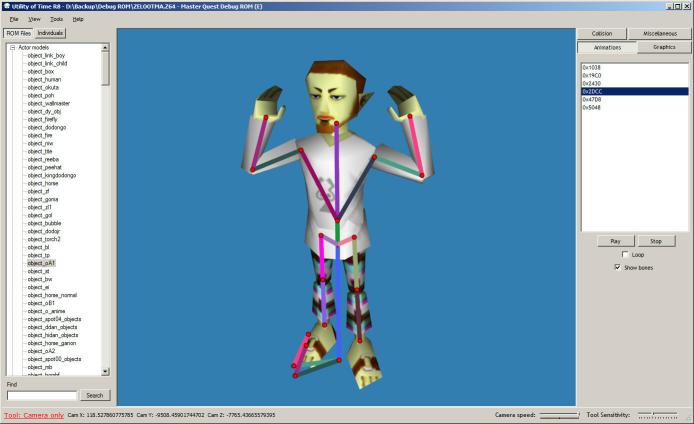Select object_wallmaster in the tree
694x424 pixels.
coord(49,104)
